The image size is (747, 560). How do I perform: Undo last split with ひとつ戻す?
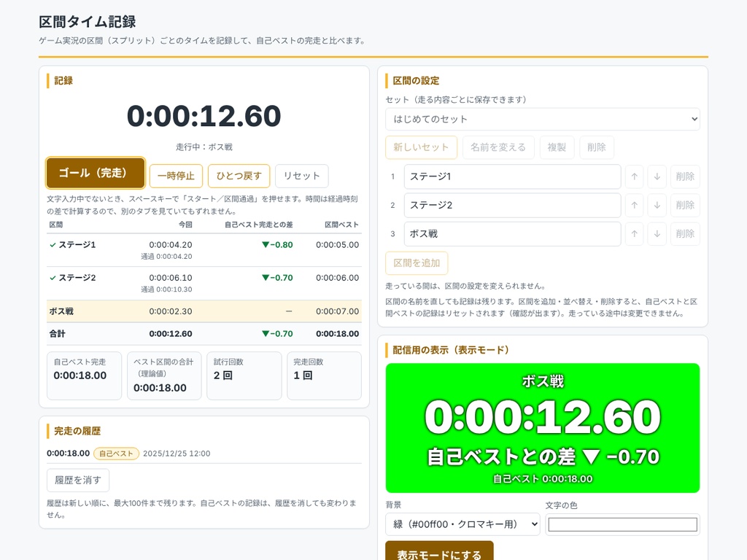[x=239, y=176]
